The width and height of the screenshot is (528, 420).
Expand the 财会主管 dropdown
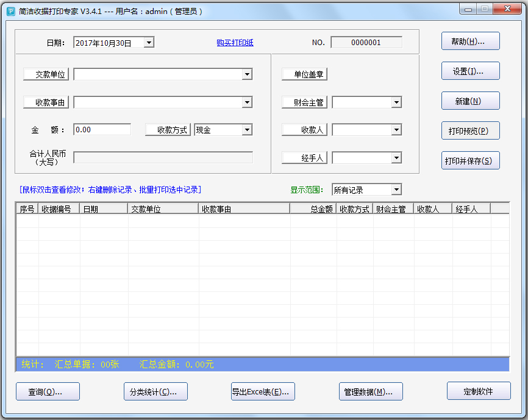pos(397,102)
